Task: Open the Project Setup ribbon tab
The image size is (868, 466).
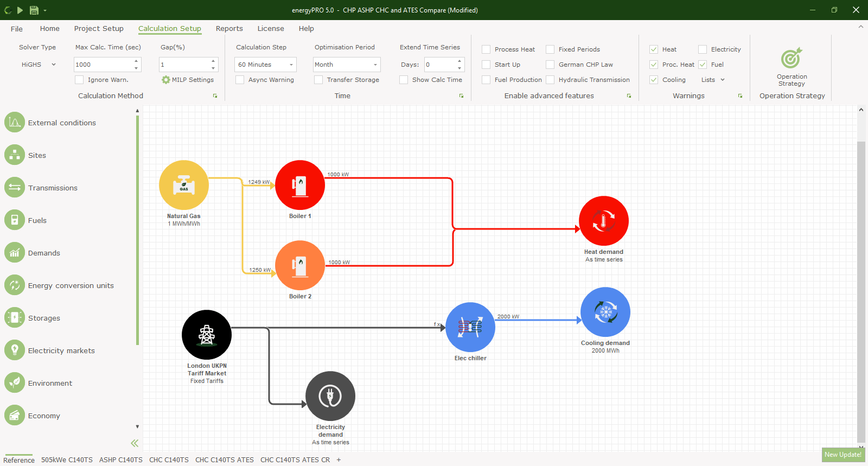Action: point(99,29)
